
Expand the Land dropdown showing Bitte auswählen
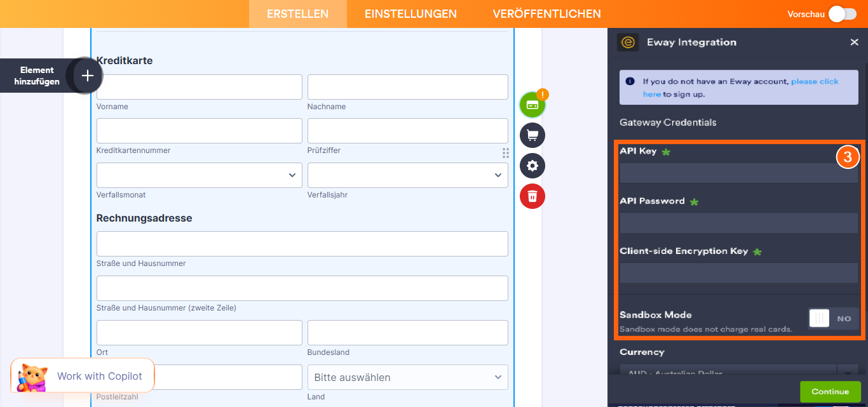pos(407,377)
